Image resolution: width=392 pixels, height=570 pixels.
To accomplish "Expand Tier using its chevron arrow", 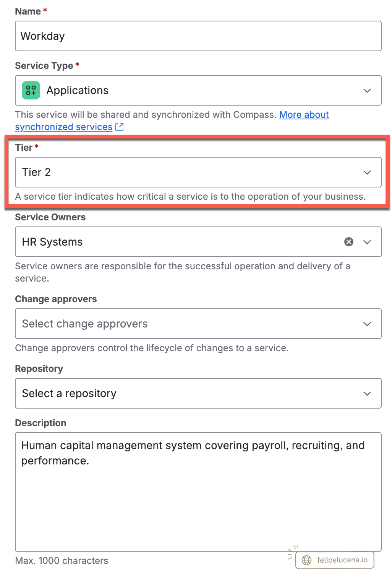I will [x=367, y=173].
